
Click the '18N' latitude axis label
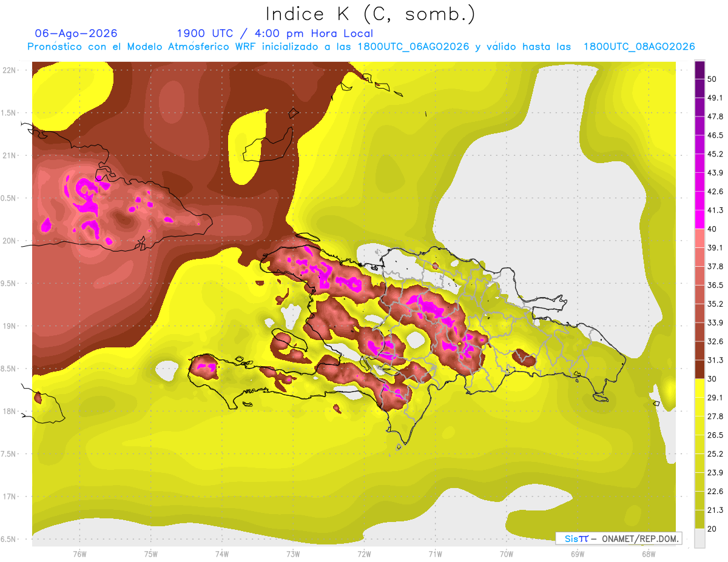click(x=9, y=411)
